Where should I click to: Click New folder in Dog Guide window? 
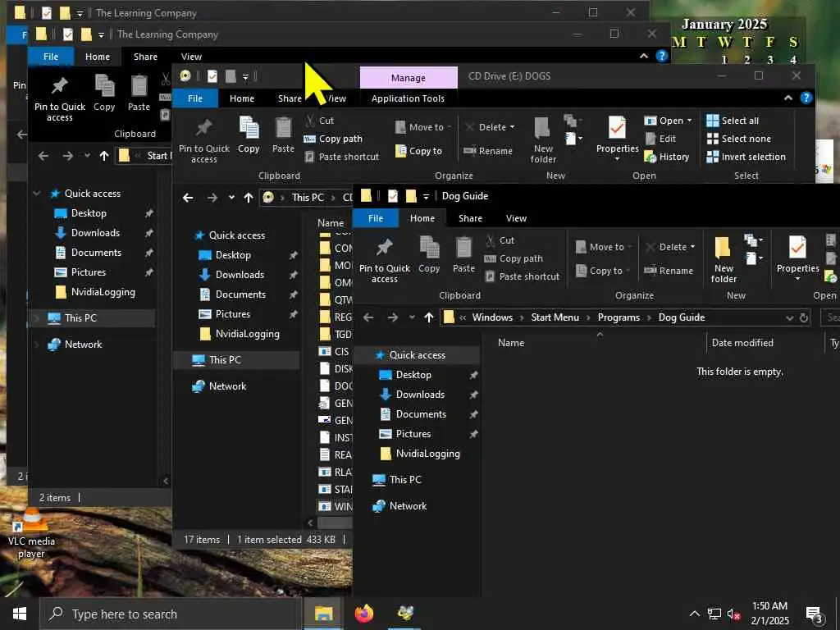coord(724,259)
